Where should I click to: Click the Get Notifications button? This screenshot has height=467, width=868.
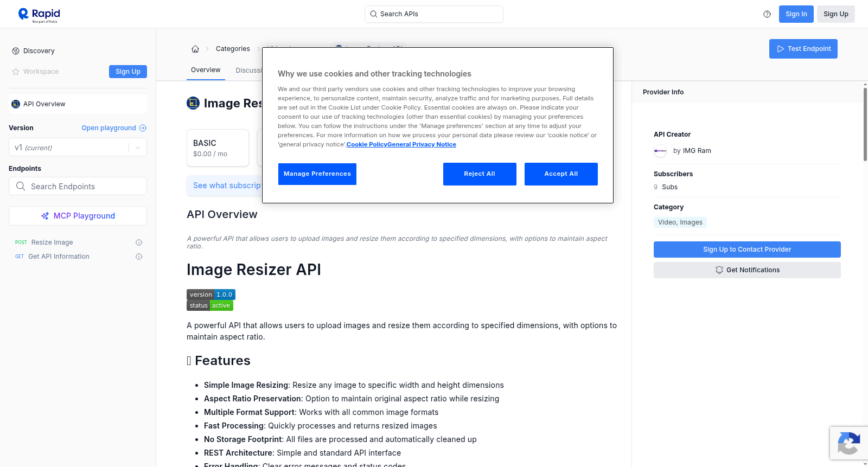tap(747, 270)
